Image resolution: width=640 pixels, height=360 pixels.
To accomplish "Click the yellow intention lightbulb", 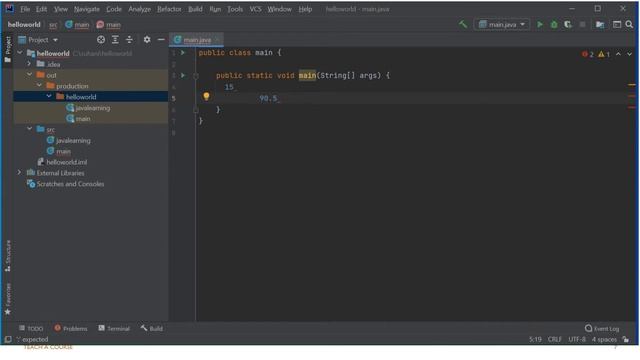I will tap(206, 96).
